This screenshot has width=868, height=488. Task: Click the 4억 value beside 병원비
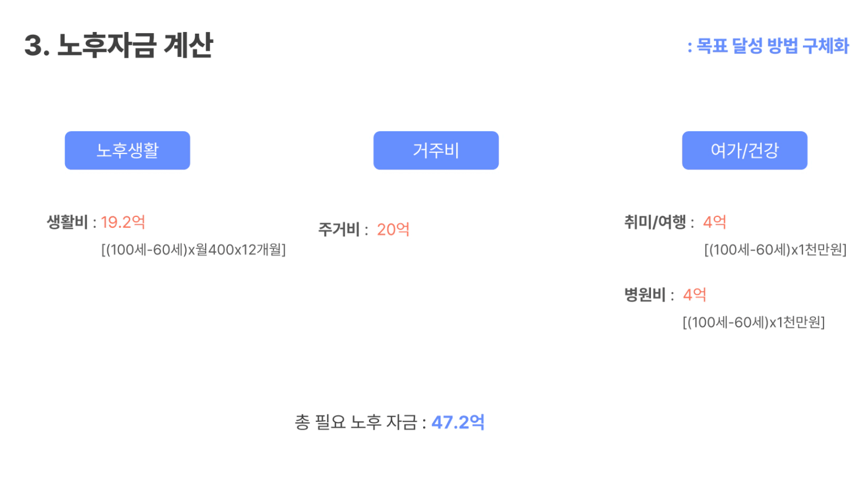694,295
